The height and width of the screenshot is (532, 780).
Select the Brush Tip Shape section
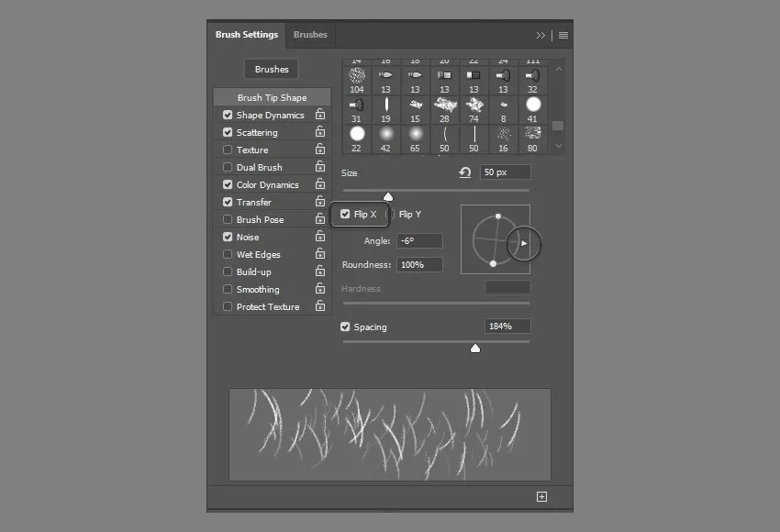point(272,97)
